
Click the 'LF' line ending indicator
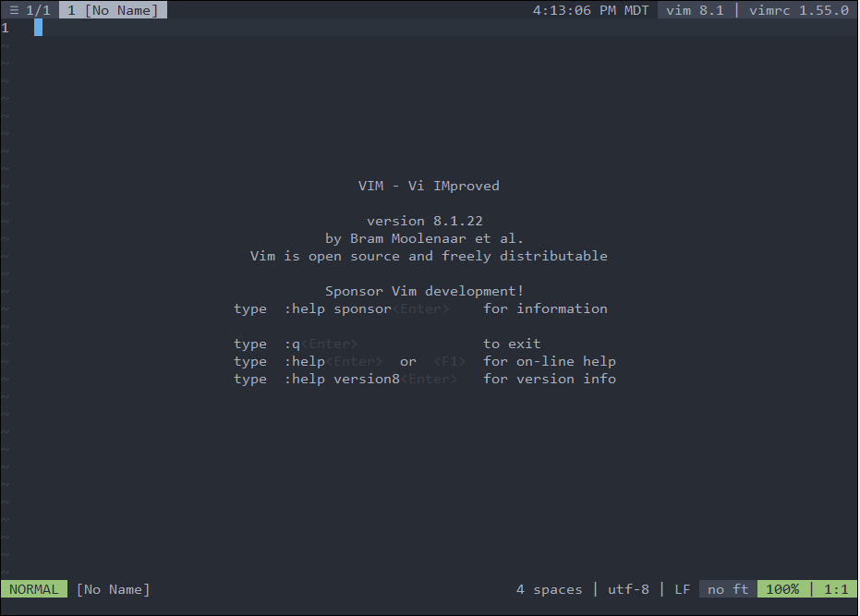click(683, 589)
